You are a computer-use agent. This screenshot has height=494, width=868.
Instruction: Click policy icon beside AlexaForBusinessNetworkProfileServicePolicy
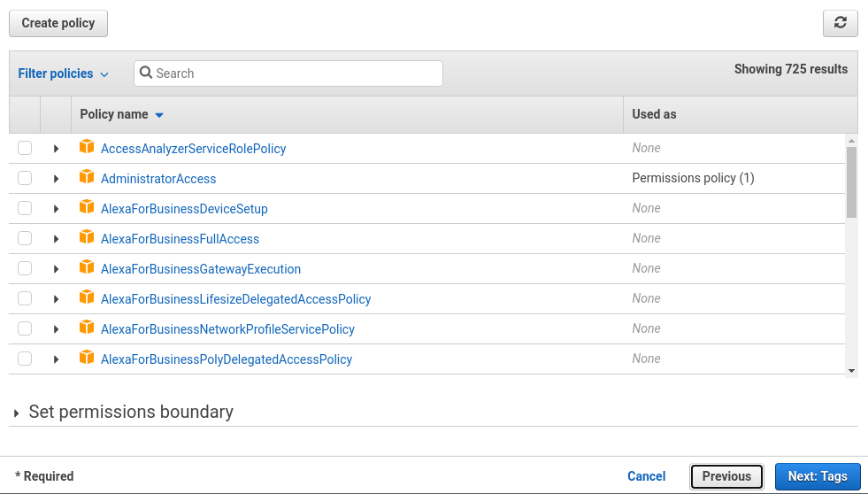(x=87, y=328)
